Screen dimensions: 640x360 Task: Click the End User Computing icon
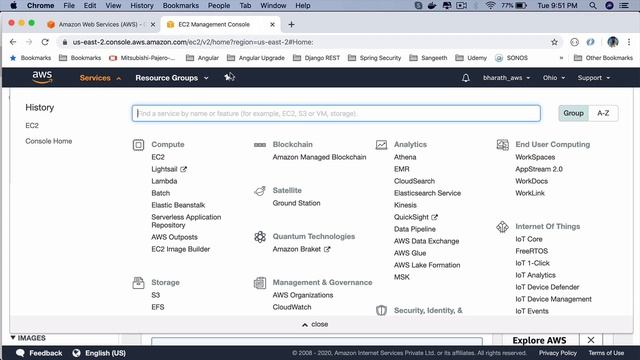tap(502, 144)
